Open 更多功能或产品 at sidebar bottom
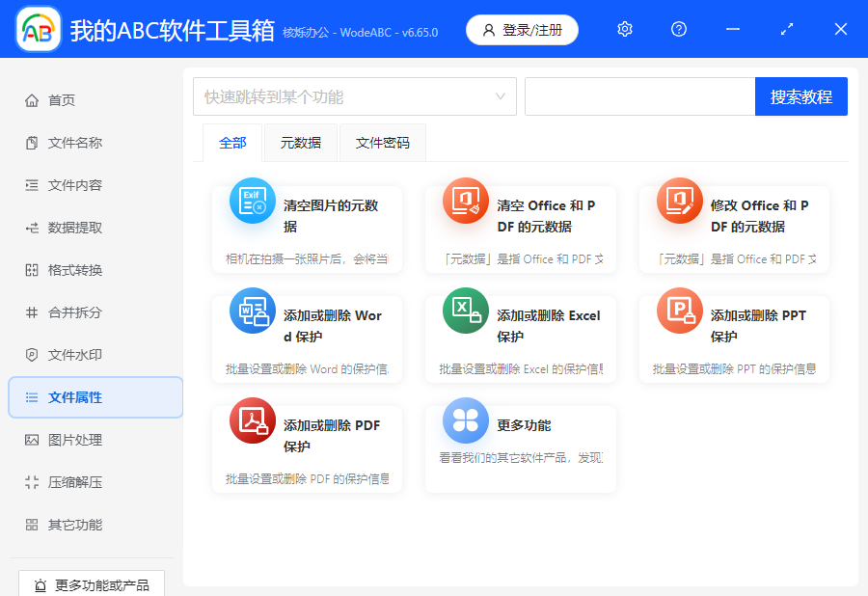 coord(92,583)
